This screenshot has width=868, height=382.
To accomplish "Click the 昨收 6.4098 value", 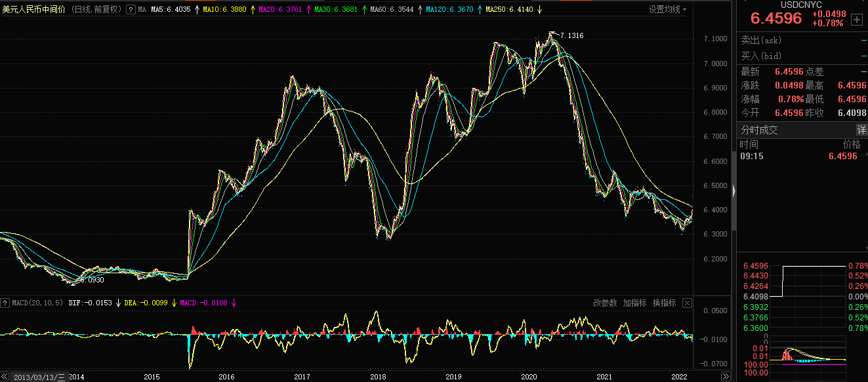I will pos(852,113).
